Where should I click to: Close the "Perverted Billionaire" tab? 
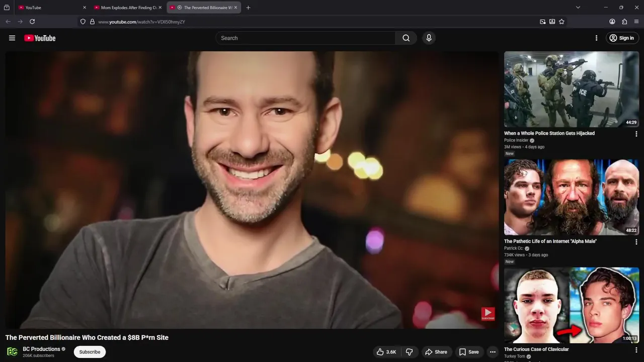click(x=235, y=8)
